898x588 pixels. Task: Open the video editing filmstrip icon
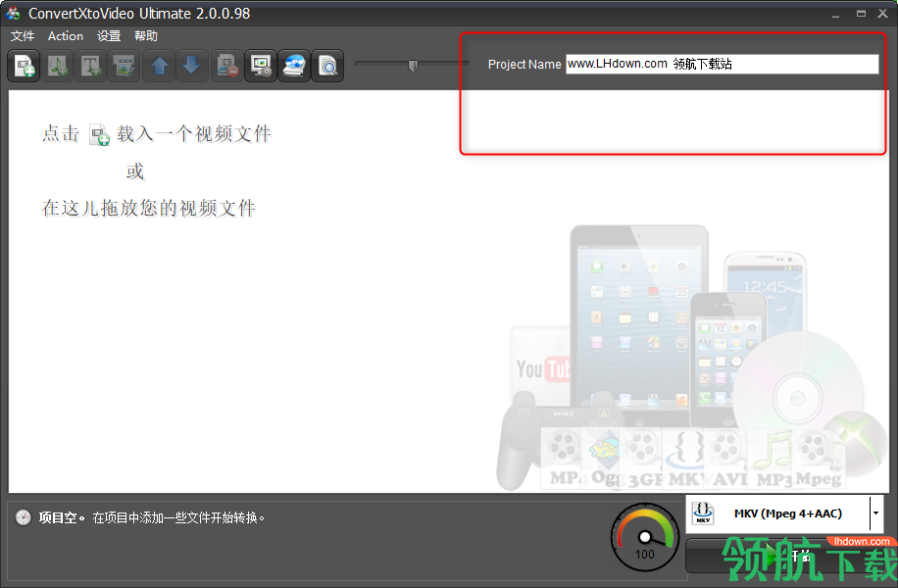point(124,67)
